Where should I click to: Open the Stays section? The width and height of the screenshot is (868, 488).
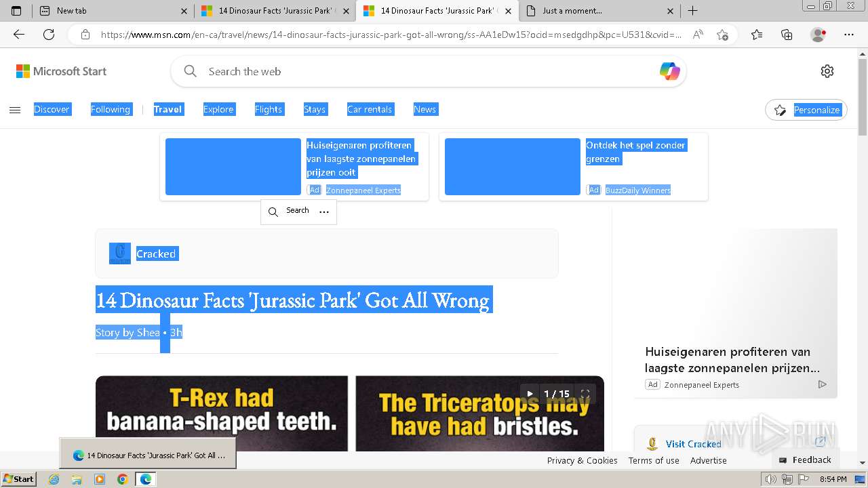click(x=315, y=109)
